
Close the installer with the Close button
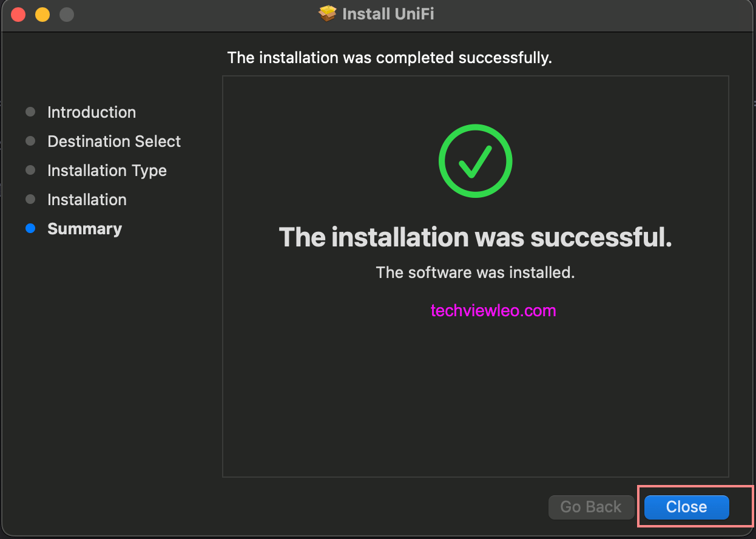point(685,507)
